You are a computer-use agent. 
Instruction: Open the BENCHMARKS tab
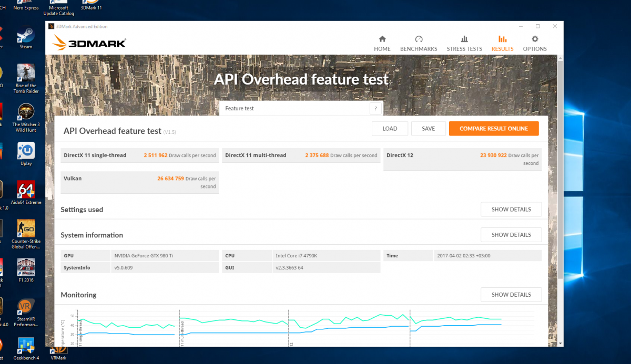pyautogui.click(x=419, y=44)
